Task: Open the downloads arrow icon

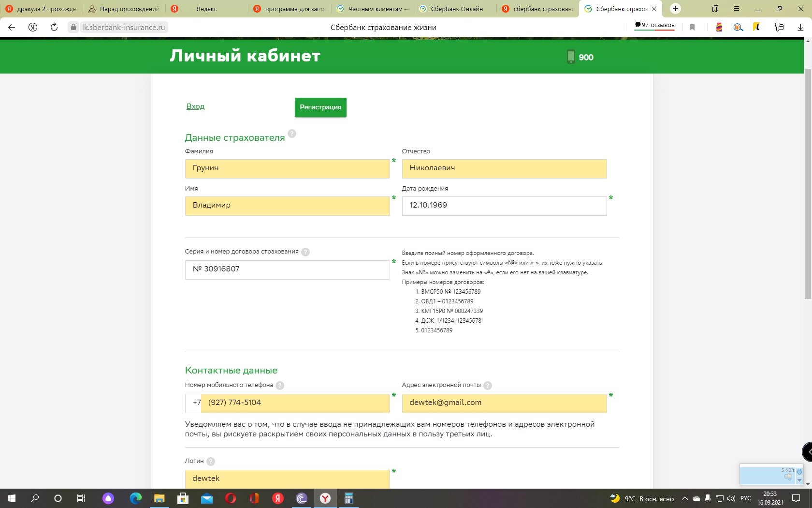Action: click(x=800, y=27)
